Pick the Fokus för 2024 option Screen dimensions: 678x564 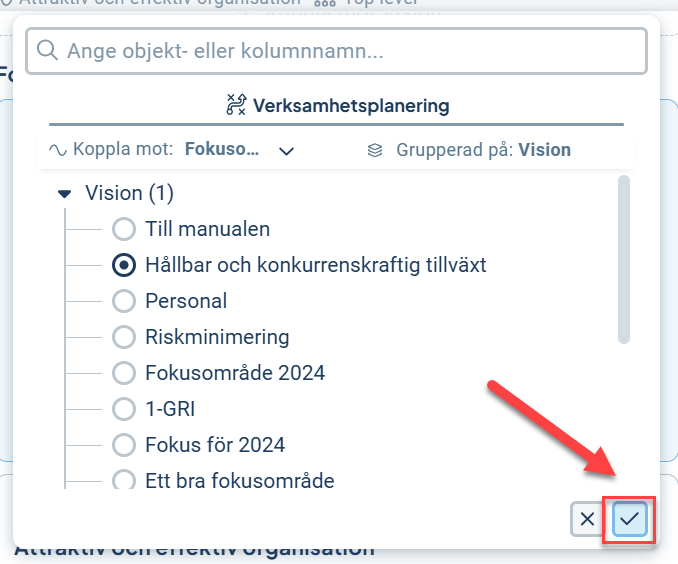[124, 445]
